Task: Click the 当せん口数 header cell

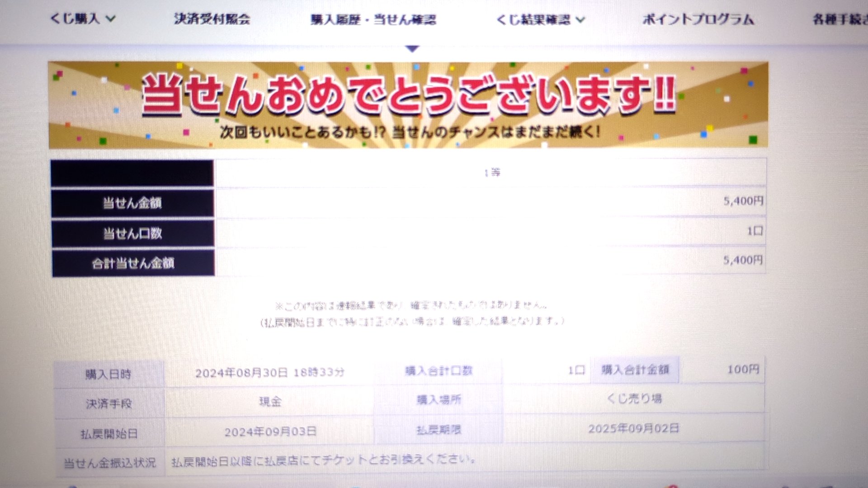Action: coord(132,234)
